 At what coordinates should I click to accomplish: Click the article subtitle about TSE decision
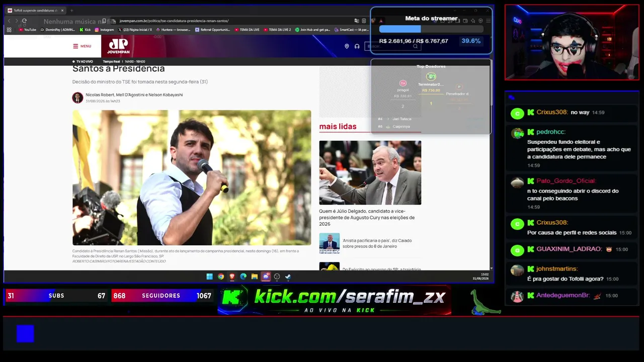click(140, 81)
